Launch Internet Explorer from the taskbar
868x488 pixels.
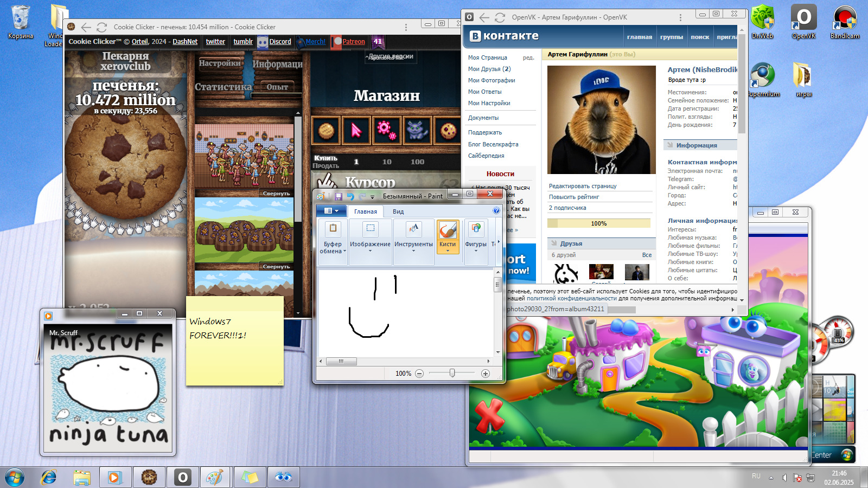[x=49, y=477]
